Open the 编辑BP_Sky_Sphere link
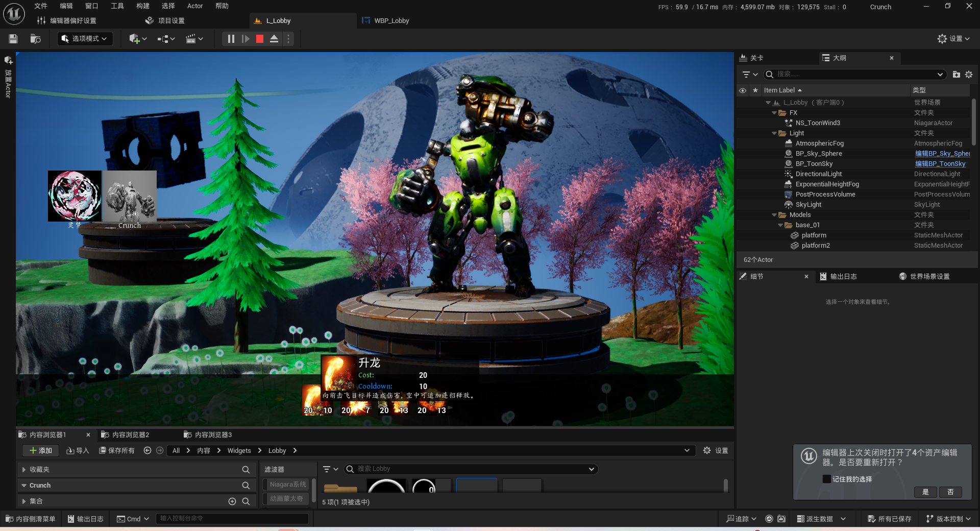980x531 pixels. point(942,154)
